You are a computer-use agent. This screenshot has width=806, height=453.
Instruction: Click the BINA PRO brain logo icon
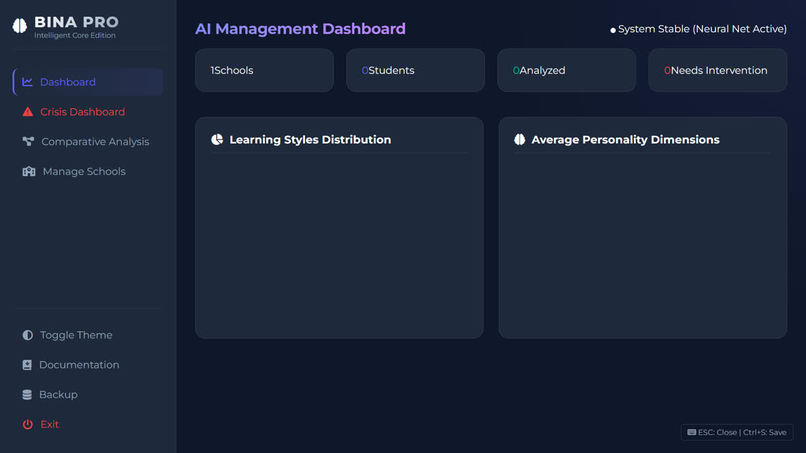[x=20, y=26]
